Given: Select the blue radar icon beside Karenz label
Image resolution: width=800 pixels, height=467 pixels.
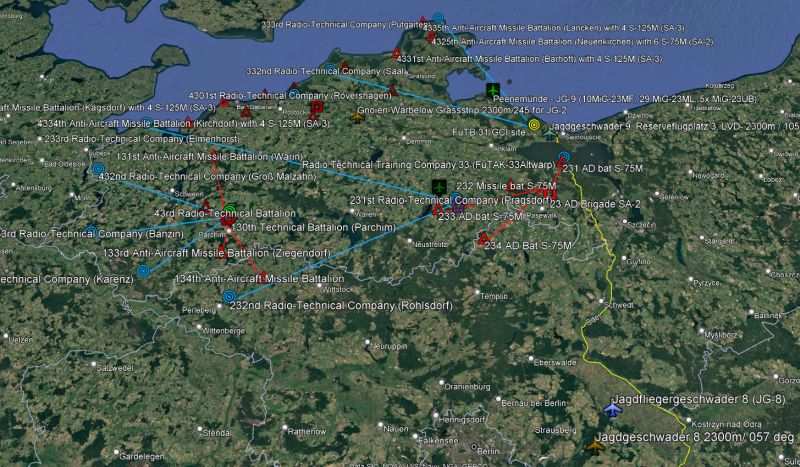Looking at the screenshot, I should click(144, 271).
